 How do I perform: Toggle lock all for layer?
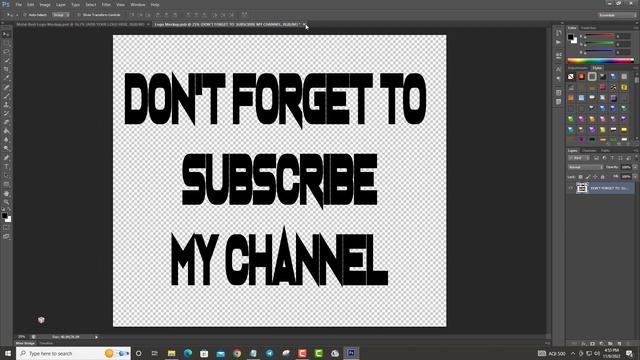(602, 177)
